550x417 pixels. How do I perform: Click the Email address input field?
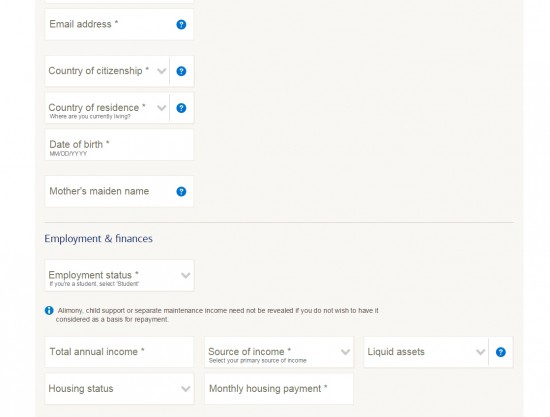(119, 25)
